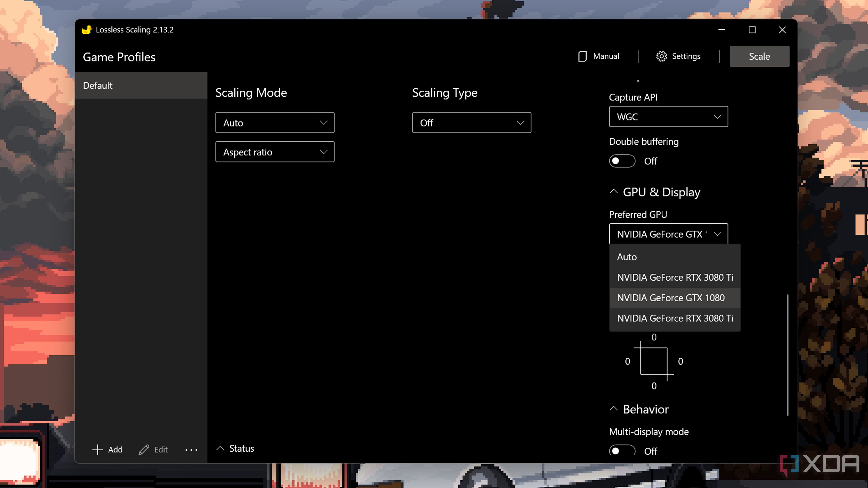Click the crop margins square diagram
The width and height of the screenshot is (868, 488).
(x=654, y=361)
